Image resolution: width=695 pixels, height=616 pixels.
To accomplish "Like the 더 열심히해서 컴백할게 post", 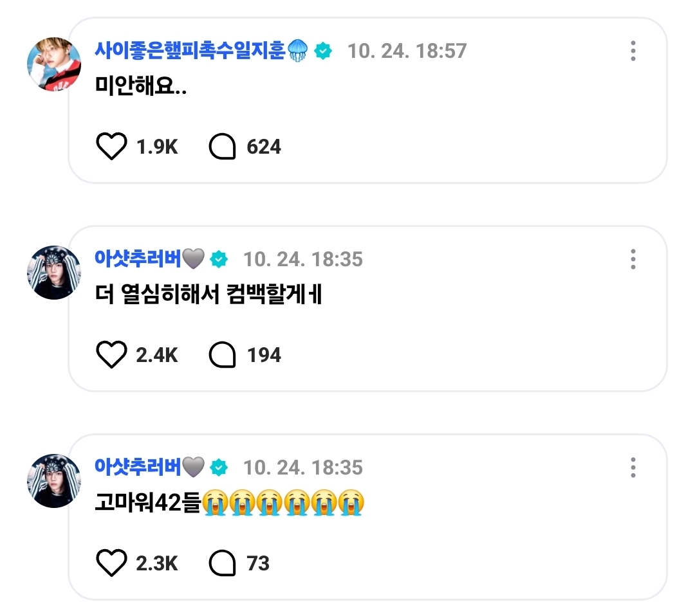I will 111,354.
